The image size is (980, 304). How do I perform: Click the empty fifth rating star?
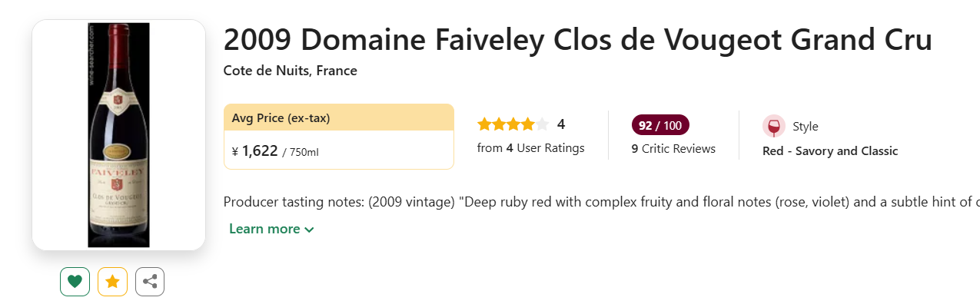tap(542, 124)
